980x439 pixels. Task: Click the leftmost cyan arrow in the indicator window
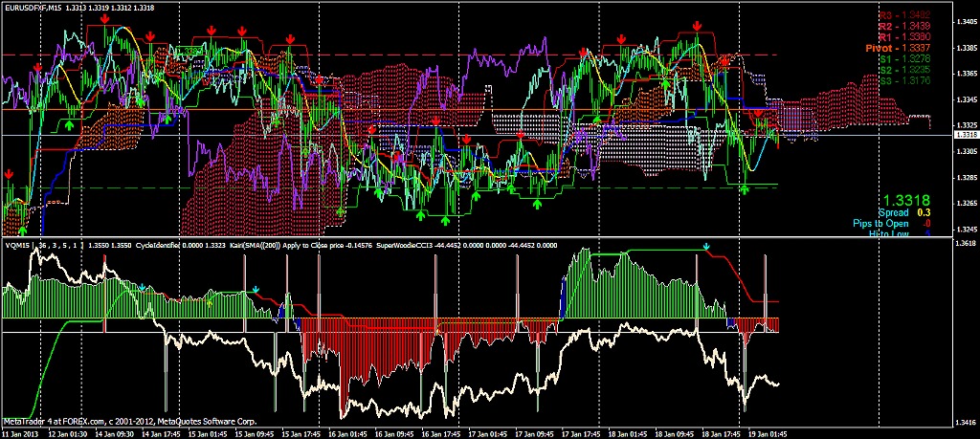[x=143, y=288]
